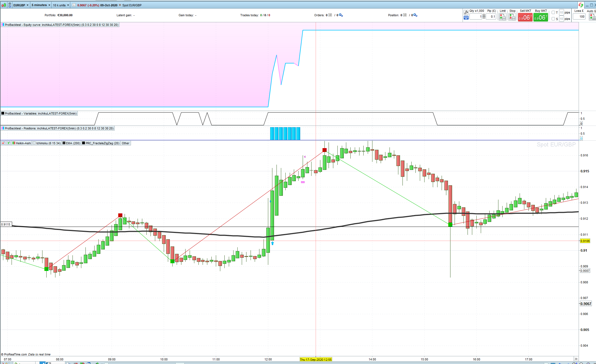Open trading settings wrench icon
Viewport: 596px width, 364px height.
click(466, 12)
